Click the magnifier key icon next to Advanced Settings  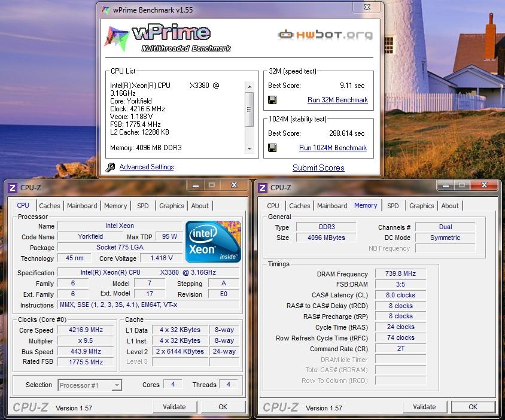[110, 167]
